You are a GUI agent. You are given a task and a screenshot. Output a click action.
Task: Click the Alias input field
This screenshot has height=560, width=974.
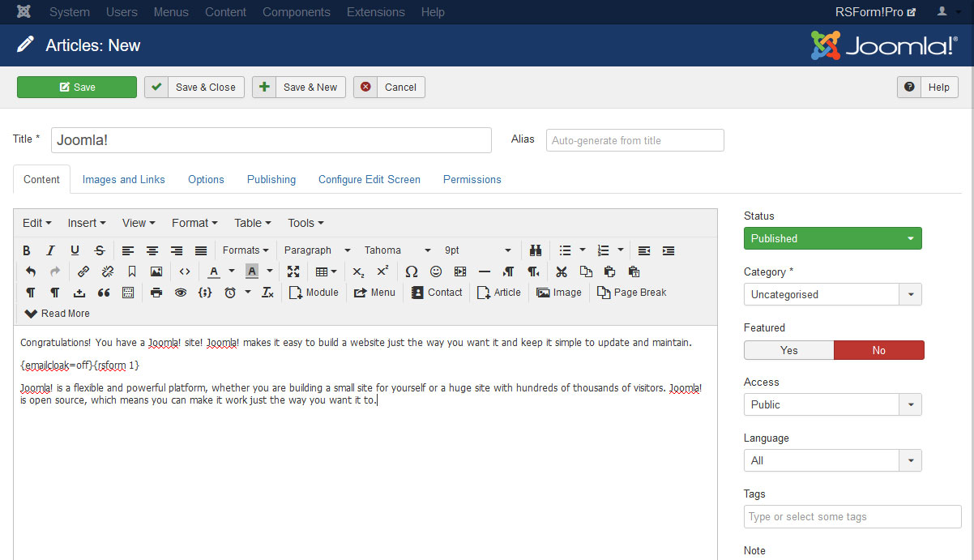pos(635,140)
